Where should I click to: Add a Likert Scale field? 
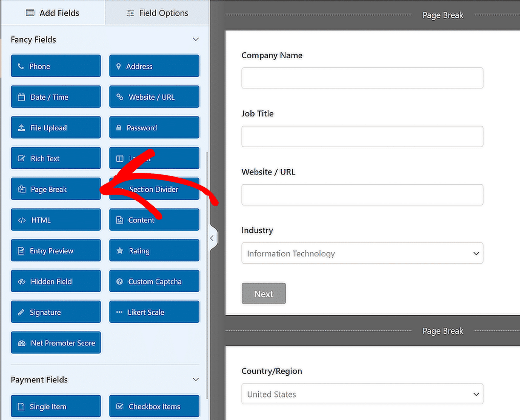click(154, 312)
